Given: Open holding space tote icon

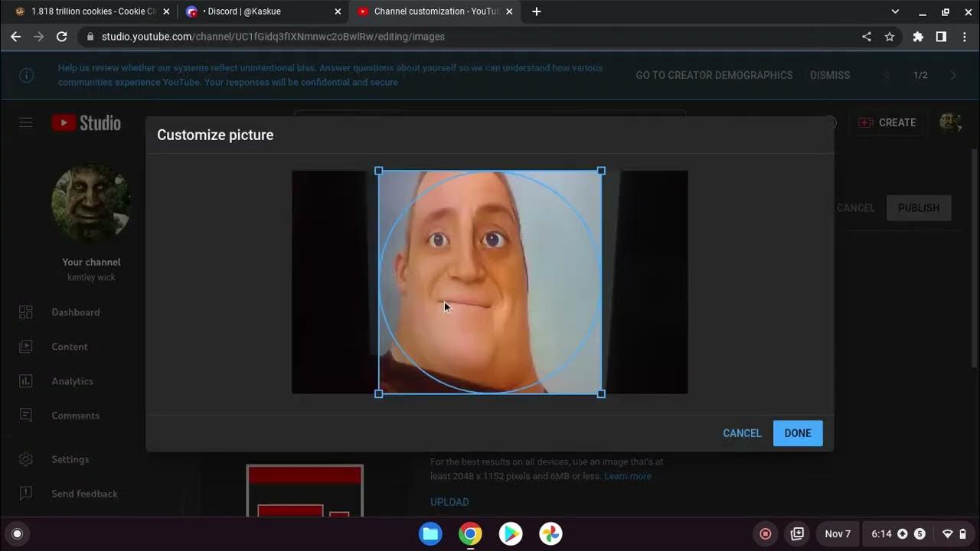Looking at the screenshot, I should coord(797,534).
